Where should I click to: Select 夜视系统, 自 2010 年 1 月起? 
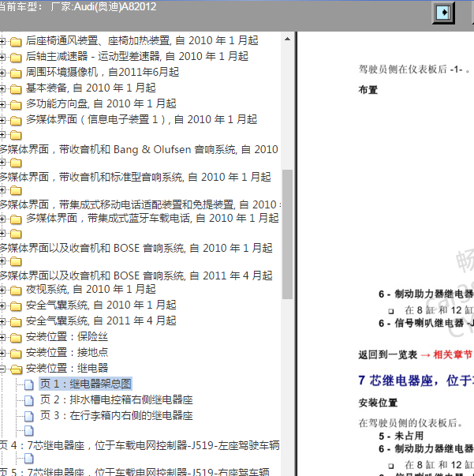tap(91, 289)
